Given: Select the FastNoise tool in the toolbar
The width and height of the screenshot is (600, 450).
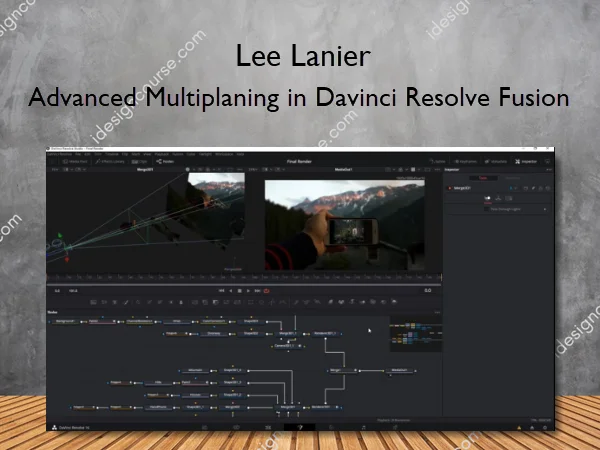Looking at the screenshot, I should [104, 302].
